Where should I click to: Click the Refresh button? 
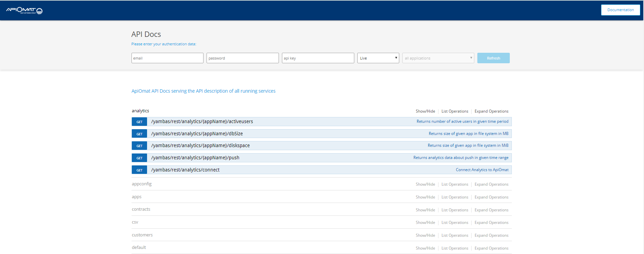(494, 58)
